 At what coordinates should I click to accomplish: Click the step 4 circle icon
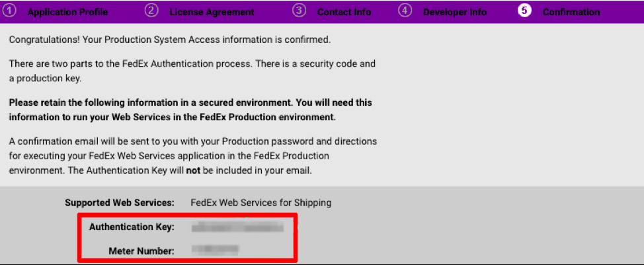point(405,11)
